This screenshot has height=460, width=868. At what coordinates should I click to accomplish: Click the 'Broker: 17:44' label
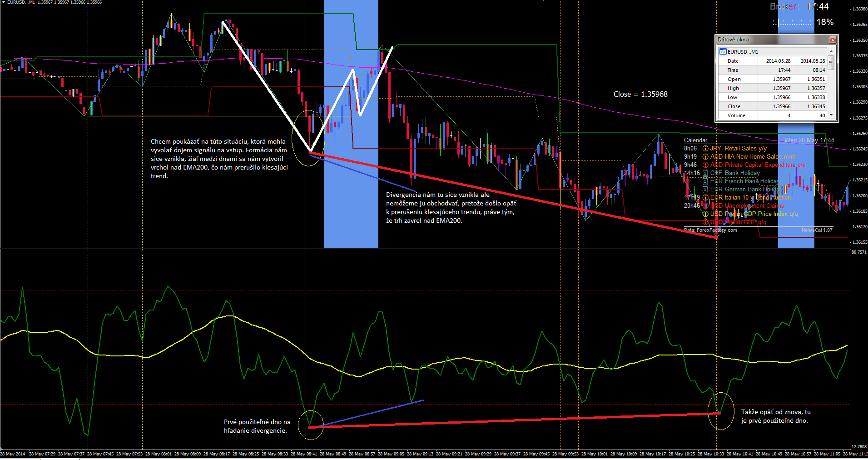tap(799, 6)
